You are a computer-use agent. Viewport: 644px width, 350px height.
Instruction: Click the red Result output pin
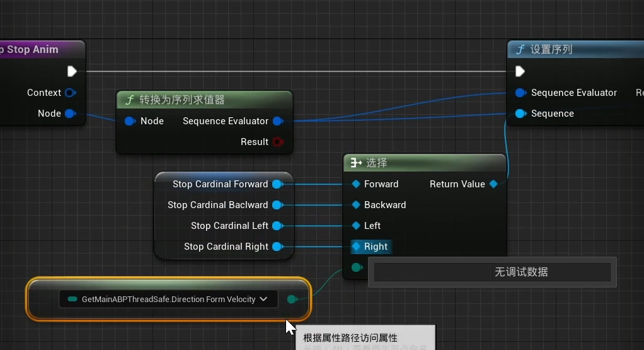click(278, 142)
